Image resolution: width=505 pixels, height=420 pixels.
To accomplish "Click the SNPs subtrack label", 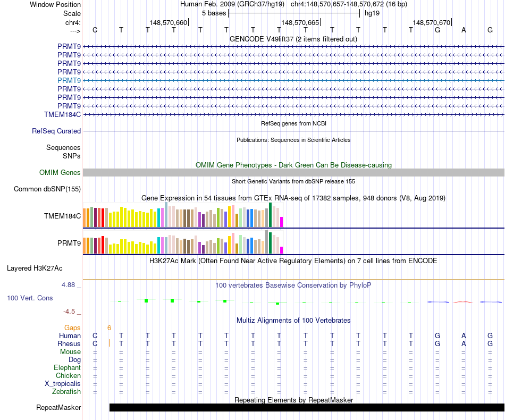I will pyautogui.click(x=72, y=156).
